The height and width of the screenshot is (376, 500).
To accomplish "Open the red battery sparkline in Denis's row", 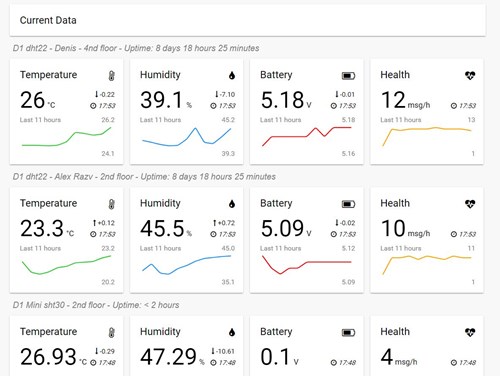I will 307,137.
